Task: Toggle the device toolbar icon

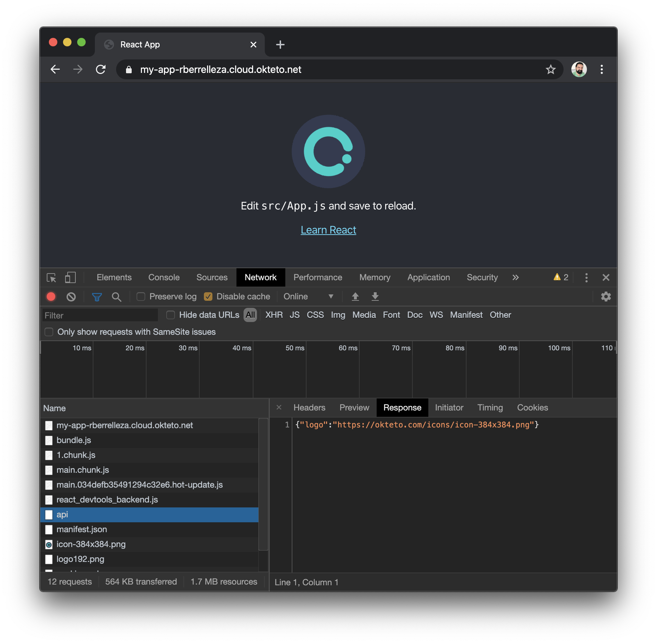Action: coord(70,278)
